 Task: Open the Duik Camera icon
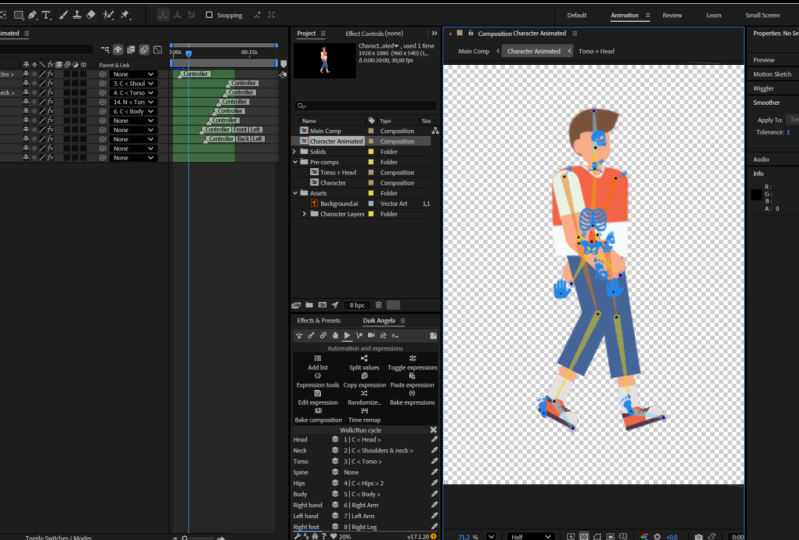371,335
